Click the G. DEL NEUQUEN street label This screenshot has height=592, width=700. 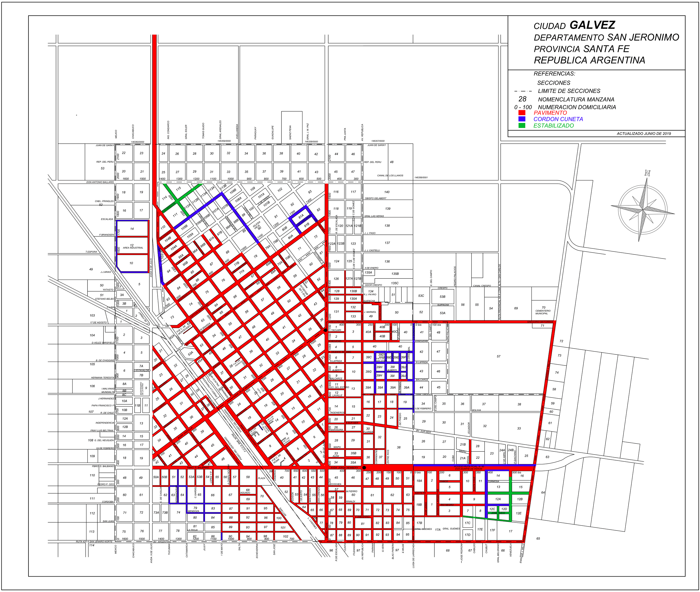tap(104, 440)
